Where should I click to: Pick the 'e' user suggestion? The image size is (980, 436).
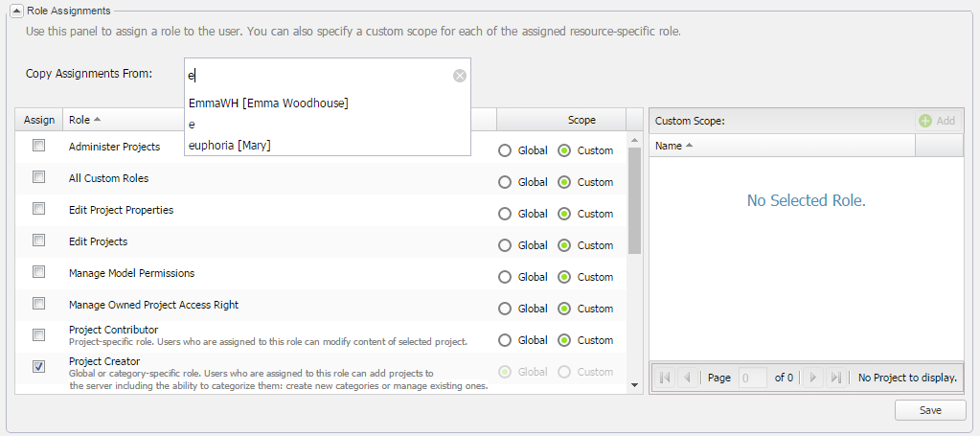(193, 124)
